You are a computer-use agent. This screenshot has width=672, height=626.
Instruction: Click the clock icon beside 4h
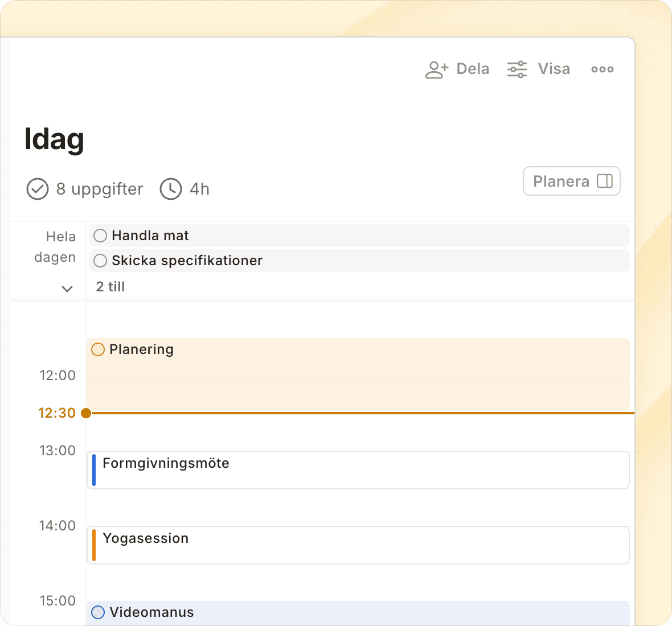click(x=171, y=189)
